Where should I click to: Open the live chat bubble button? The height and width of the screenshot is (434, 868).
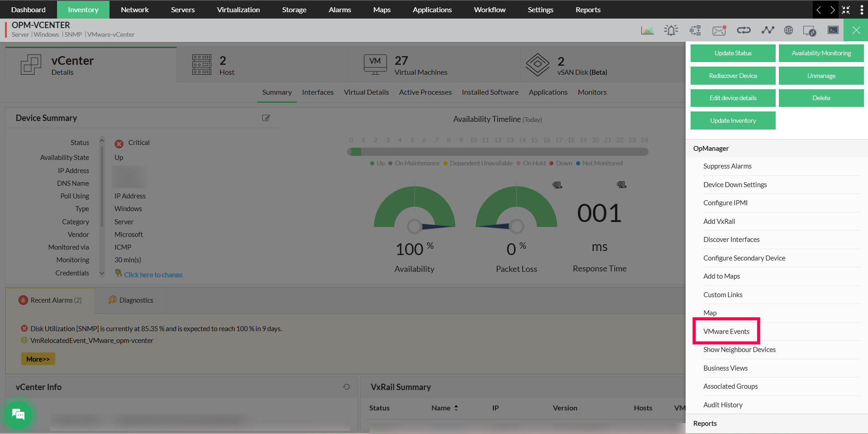[18, 414]
